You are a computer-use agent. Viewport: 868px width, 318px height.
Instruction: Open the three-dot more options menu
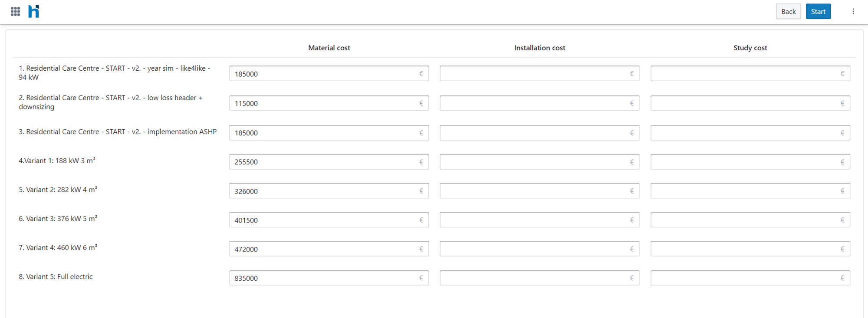point(853,12)
